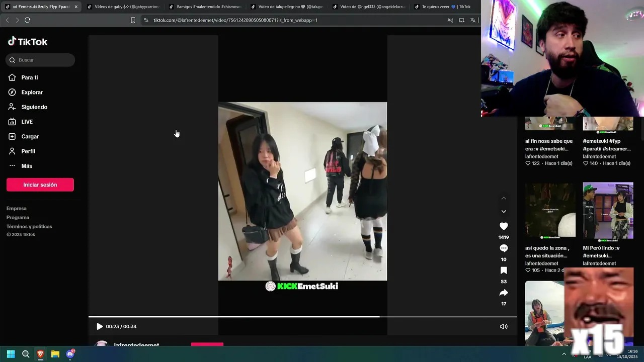
Task: Go to previous video with up chevron
Action: (504, 198)
